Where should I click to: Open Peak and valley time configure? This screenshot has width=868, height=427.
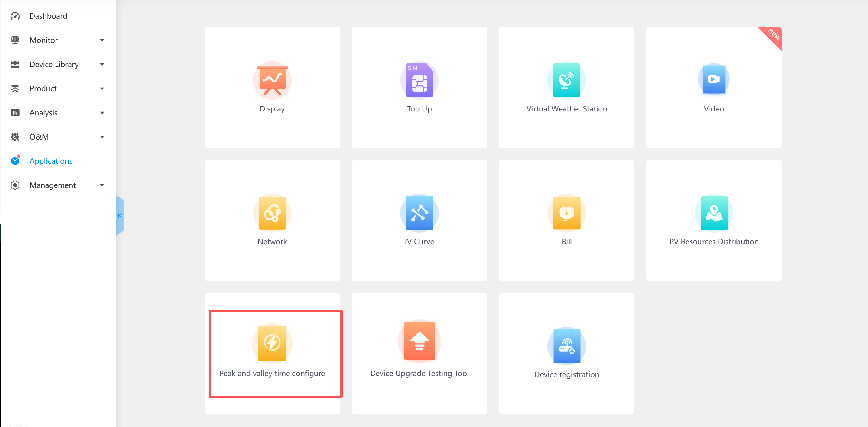click(272, 343)
